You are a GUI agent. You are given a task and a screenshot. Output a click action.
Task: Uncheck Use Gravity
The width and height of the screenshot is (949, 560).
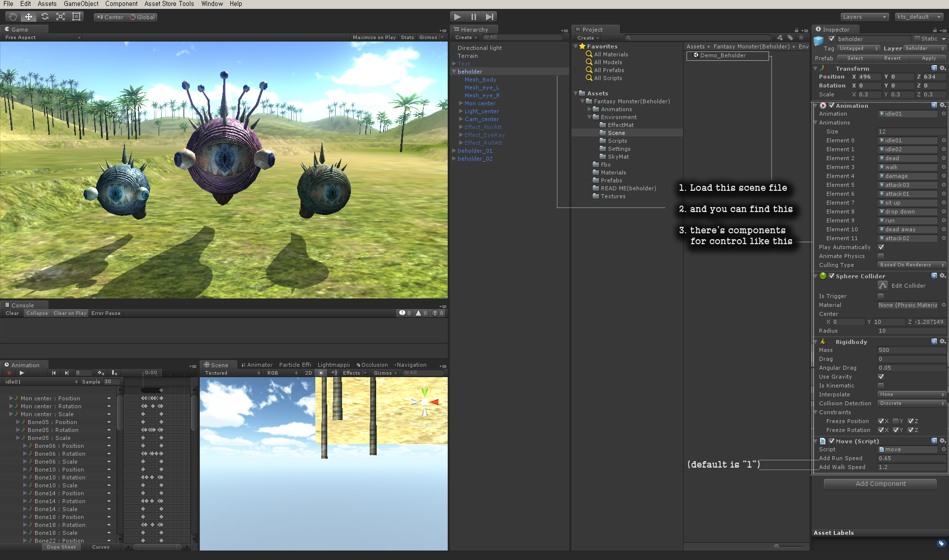[881, 377]
